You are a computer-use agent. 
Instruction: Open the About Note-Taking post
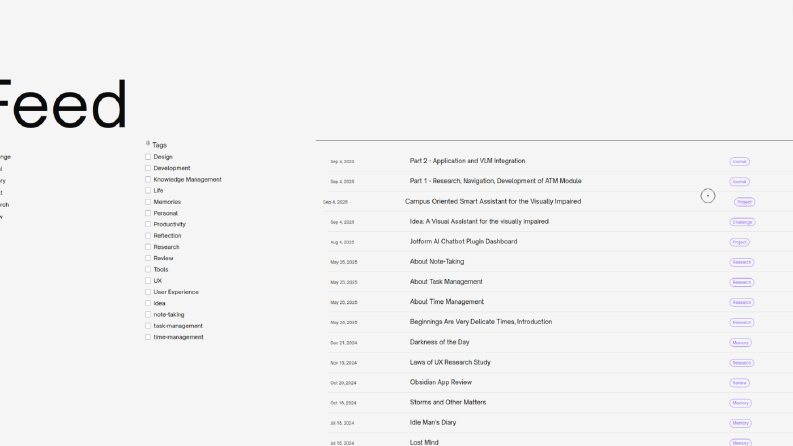tap(437, 261)
